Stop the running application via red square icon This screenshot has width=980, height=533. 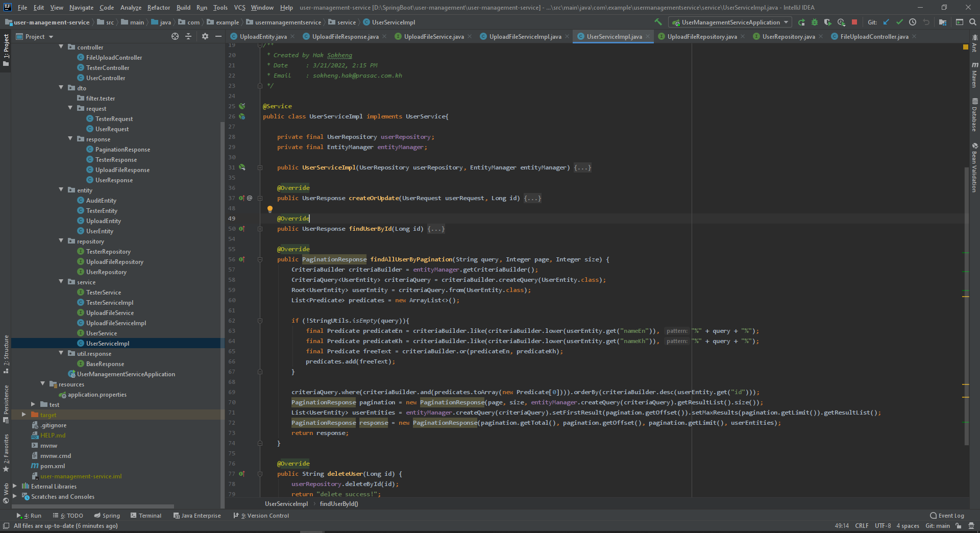[x=855, y=22]
